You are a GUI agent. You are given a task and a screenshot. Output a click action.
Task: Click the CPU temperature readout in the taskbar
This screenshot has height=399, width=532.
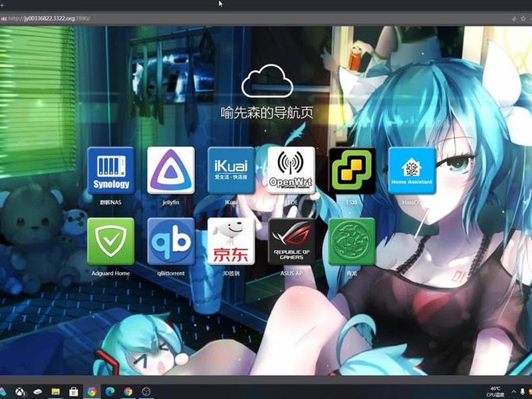[495, 392]
